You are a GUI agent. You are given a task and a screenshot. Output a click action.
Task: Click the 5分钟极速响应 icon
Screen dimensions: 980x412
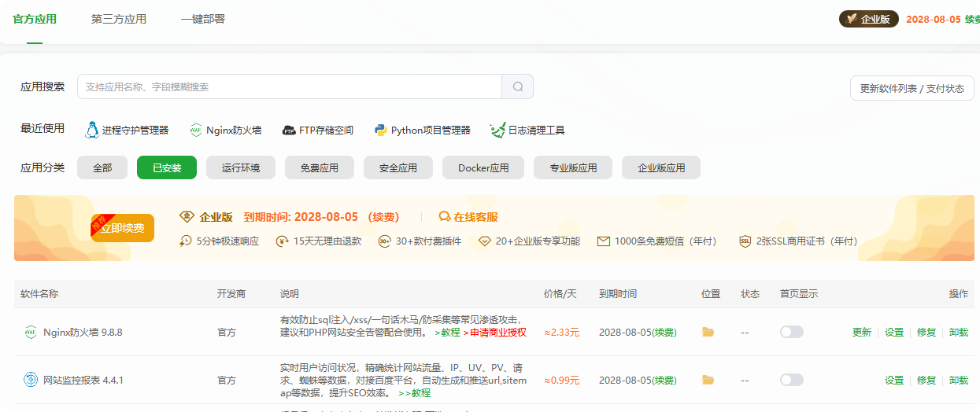click(x=187, y=241)
